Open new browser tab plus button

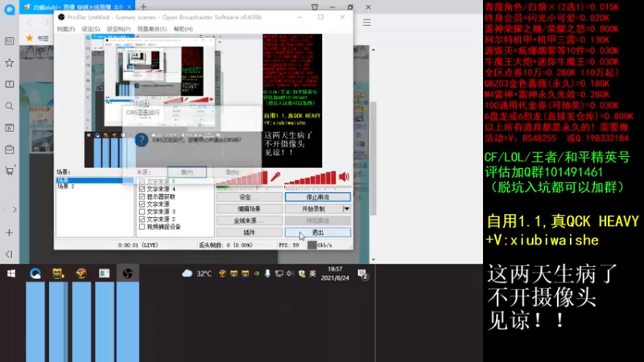[x=143, y=7]
